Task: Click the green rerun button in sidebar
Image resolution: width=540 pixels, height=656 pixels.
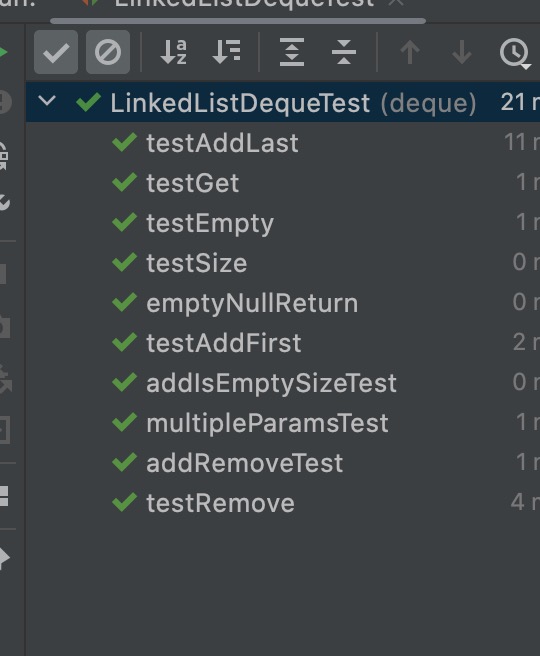Action: click(3, 52)
